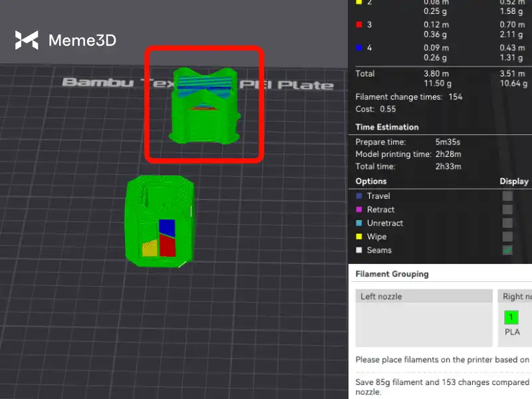Screen dimensions: 532x399
Task: Click the white Seams color swatch
Action: [x=359, y=251]
